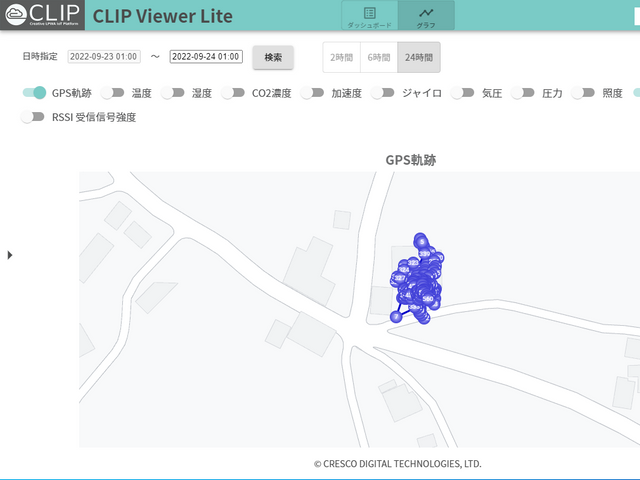Screen dimensions: 640x480
Task: Enable the 気圧 toggle
Action: pyautogui.click(x=462, y=93)
